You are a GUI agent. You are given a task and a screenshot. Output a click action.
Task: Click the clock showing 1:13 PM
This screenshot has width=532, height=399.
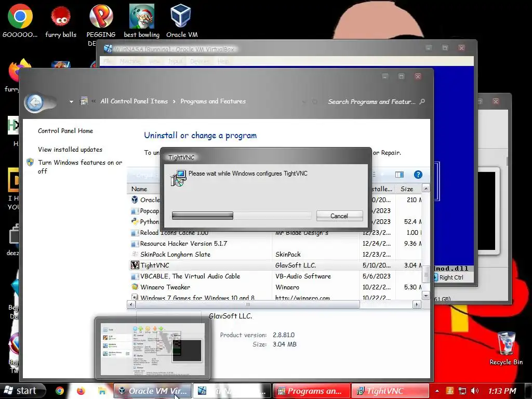coord(502,391)
